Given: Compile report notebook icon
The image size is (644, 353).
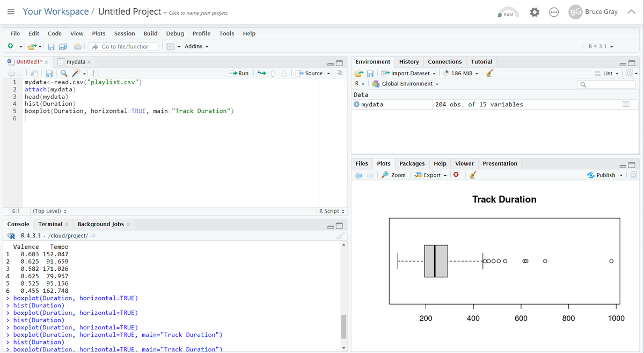Looking at the screenshot, I should click(x=96, y=73).
